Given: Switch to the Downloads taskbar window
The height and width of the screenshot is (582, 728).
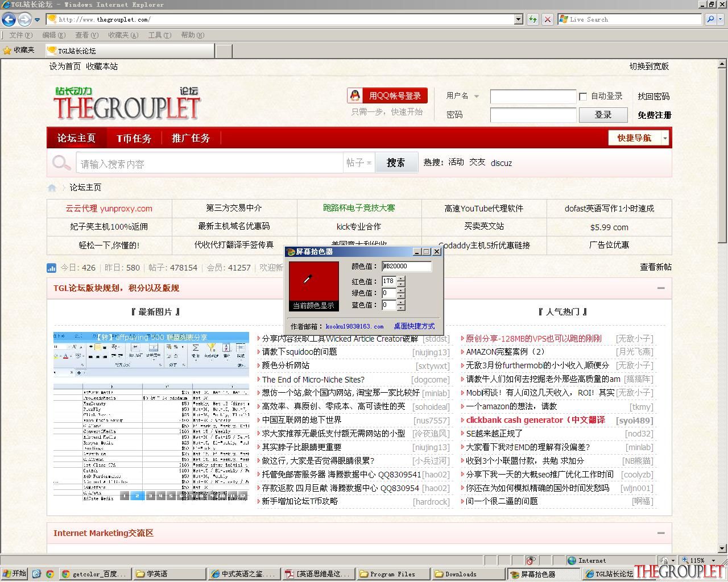Looking at the screenshot, I should point(468,574).
